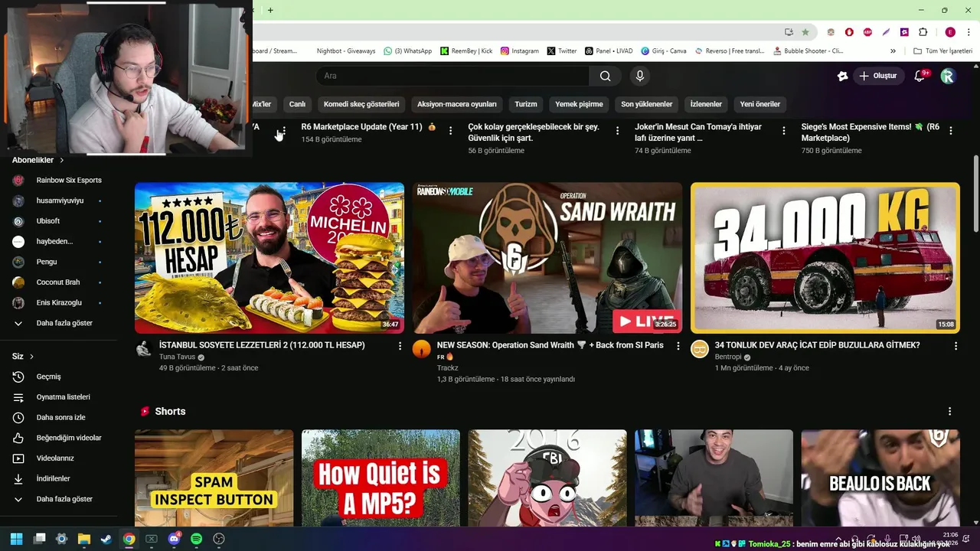Bookmark this page with the star icon

(805, 32)
